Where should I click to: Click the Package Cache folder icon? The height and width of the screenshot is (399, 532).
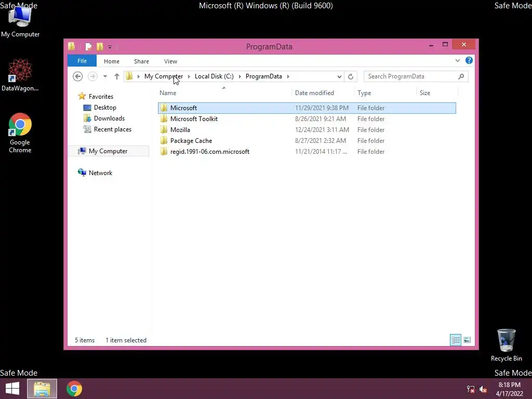164,140
